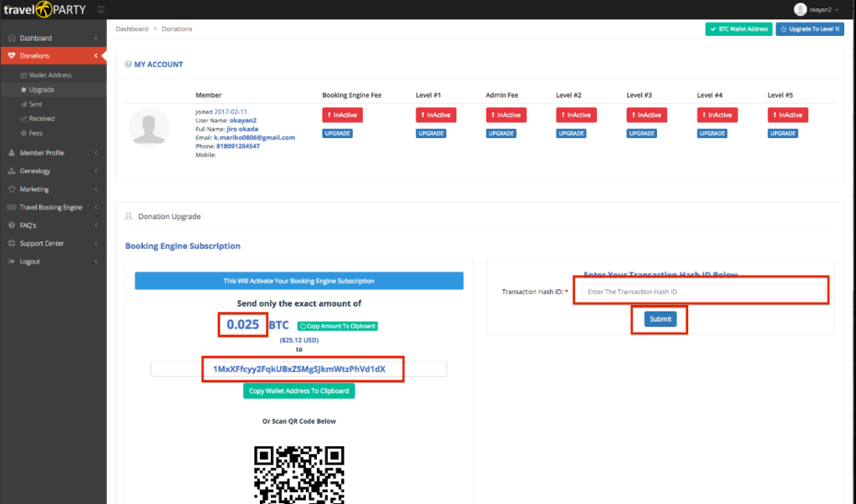Click the Genealogy tree icon

click(x=12, y=171)
